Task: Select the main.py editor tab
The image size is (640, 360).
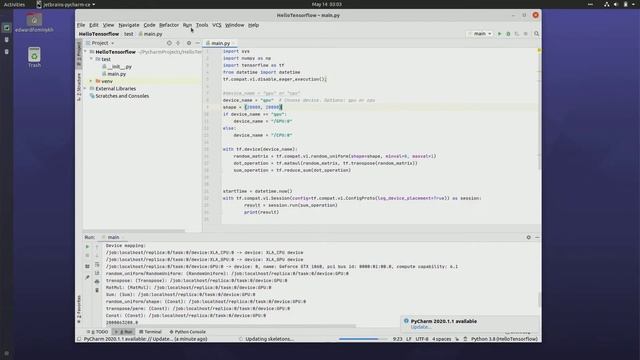Action: 220,43
